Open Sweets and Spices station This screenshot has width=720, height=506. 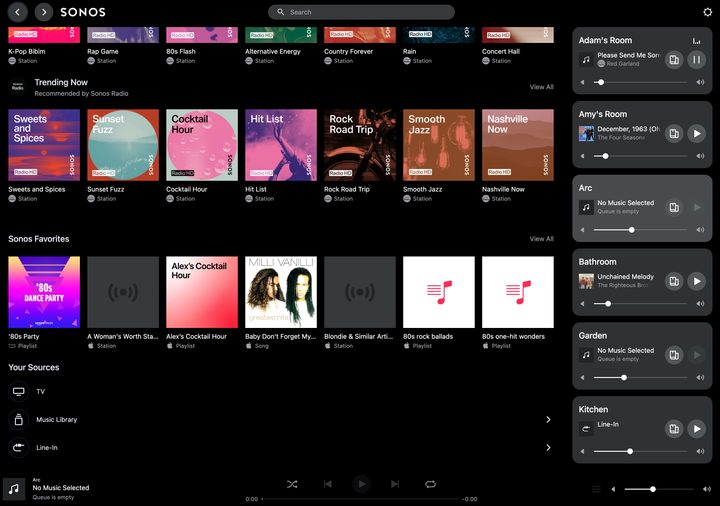pyautogui.click(x=44, y=145)
